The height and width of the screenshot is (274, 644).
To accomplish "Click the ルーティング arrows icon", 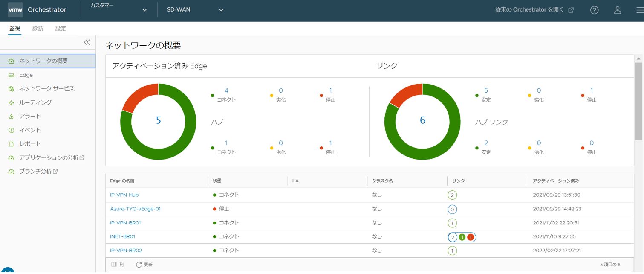I will [x=12, y=102].
